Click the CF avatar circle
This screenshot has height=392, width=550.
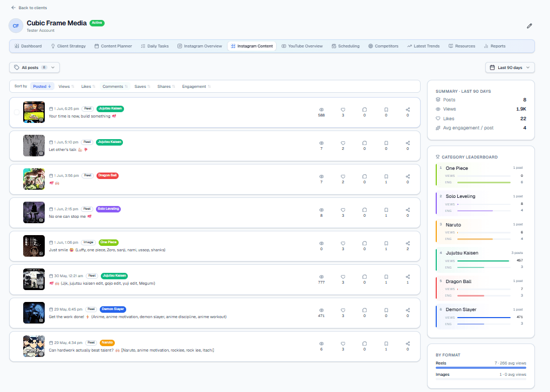pos(16,25)
